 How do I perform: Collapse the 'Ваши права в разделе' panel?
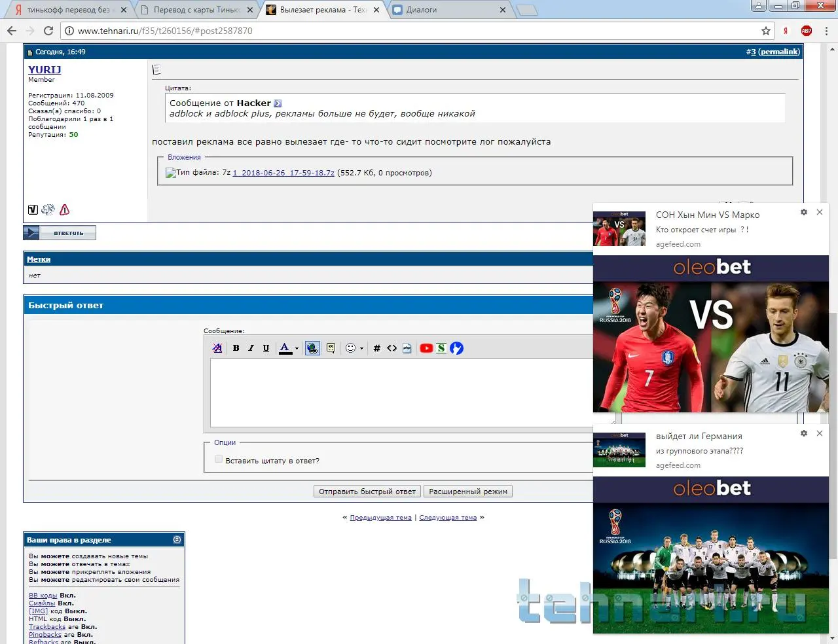pos(177,540)
